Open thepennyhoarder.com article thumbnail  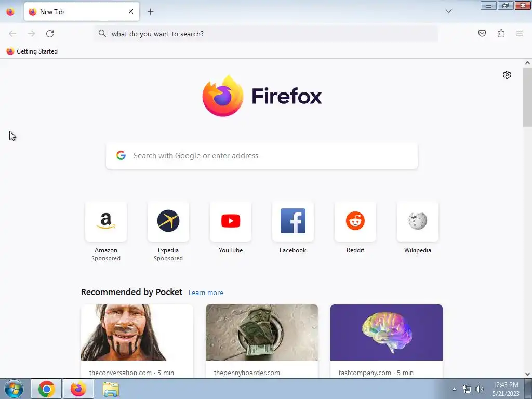click(262, 332)
